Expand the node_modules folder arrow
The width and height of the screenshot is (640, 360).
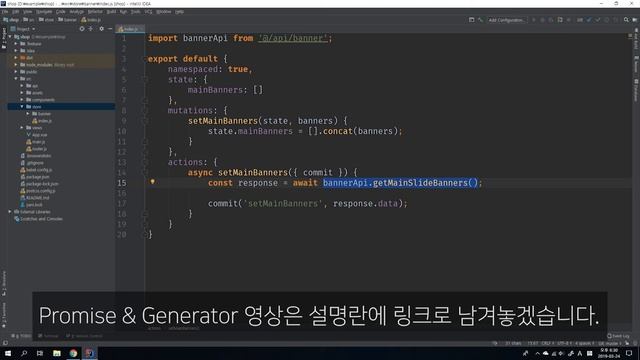pos(16,64)
